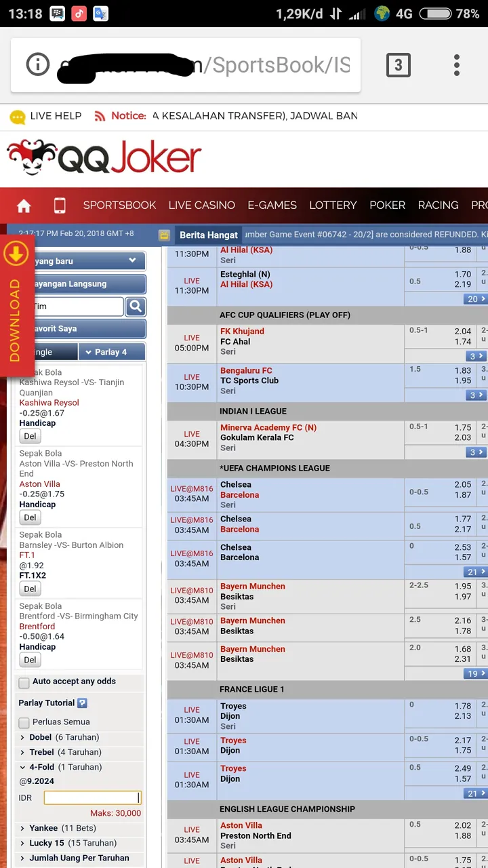Image resolution: width=488 pixels, height=868 pixels.
Task: Toggle Auto accept any odds checkbox
Action: coord(24,683)
